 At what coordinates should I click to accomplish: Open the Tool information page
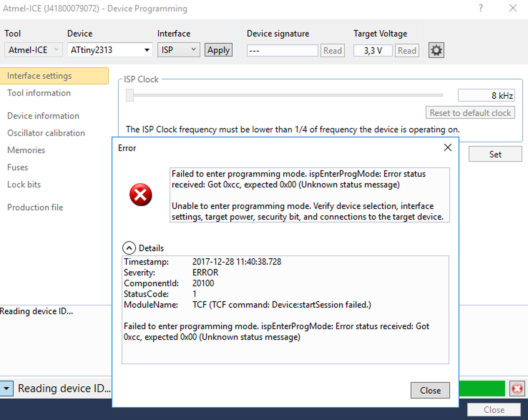tap(39, 93)
